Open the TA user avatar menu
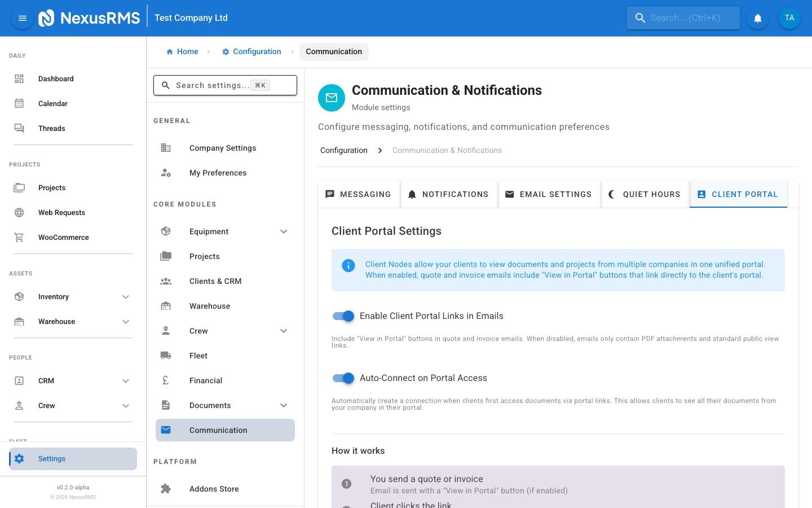 [x=789, y=17]
